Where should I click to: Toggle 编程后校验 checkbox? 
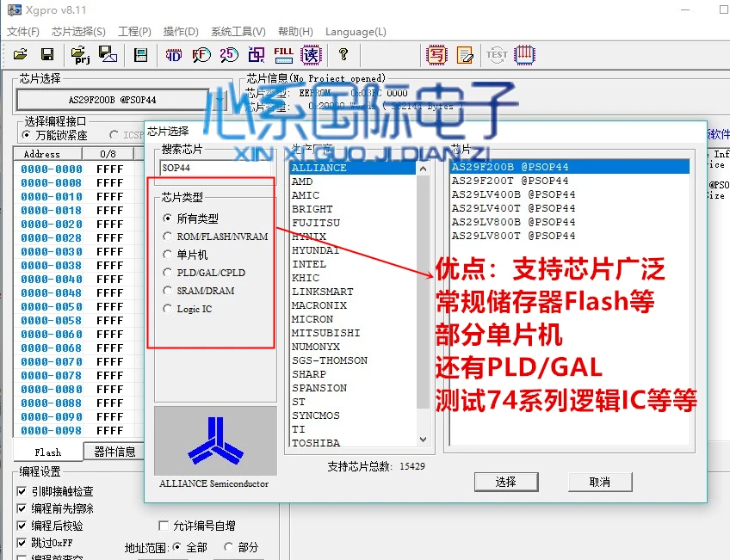click(22, 526)
